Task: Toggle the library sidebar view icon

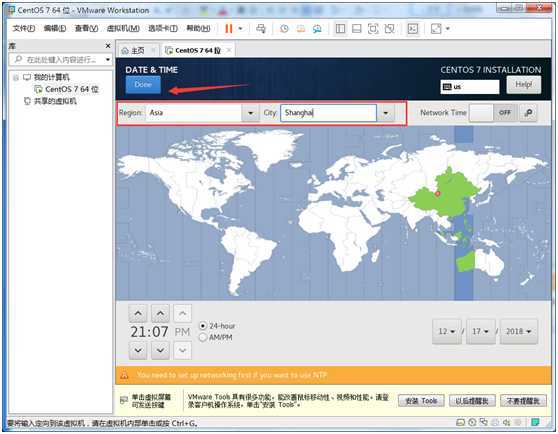Action: click(x=340, y=29)
